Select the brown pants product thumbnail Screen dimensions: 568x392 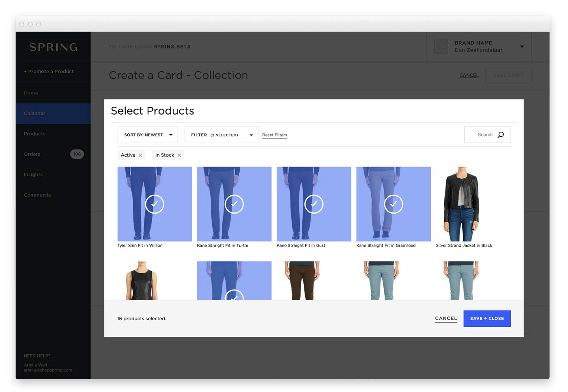[302, 281]
